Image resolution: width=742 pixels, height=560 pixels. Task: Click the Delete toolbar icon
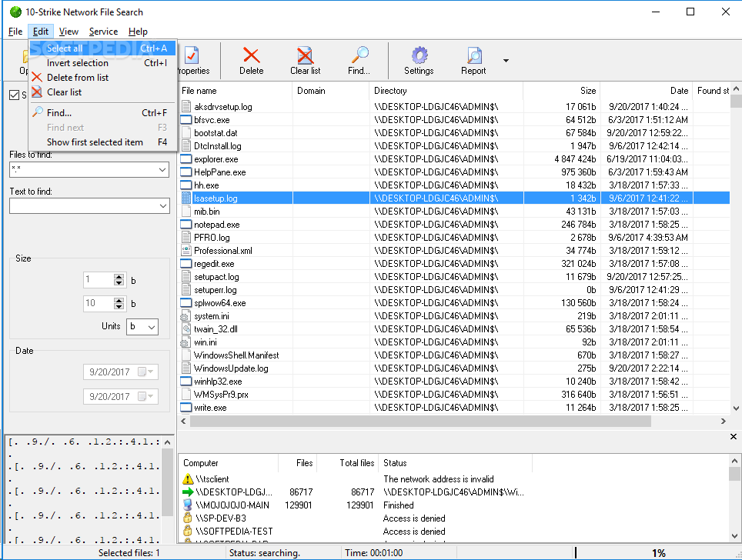[x=251, y=55]
